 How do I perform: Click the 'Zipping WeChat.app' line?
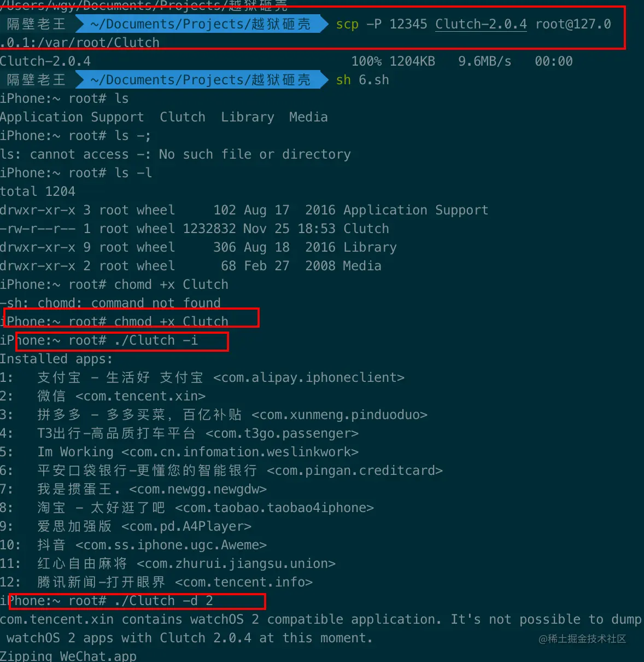[68, 655]
